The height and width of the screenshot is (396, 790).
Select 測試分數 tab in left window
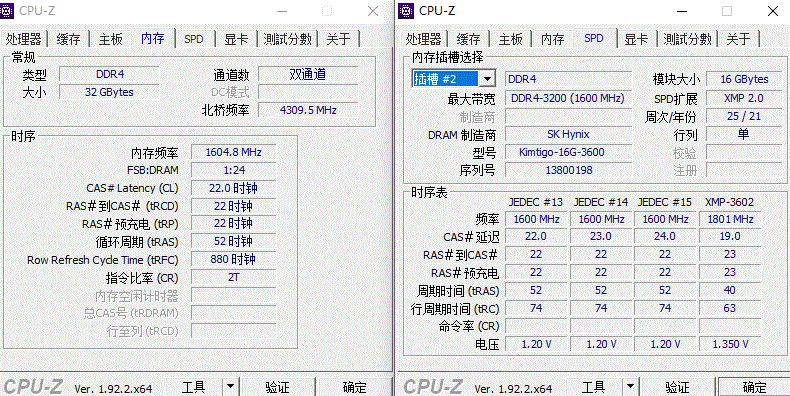(287, 39)
